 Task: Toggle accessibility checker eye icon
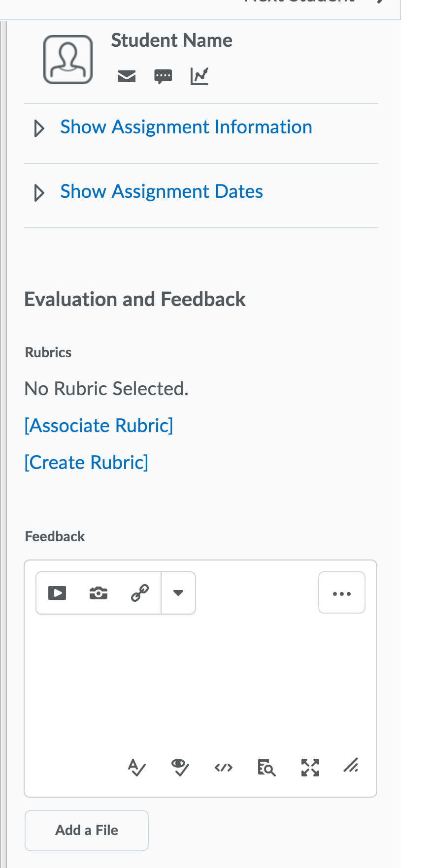click(180, 767)
